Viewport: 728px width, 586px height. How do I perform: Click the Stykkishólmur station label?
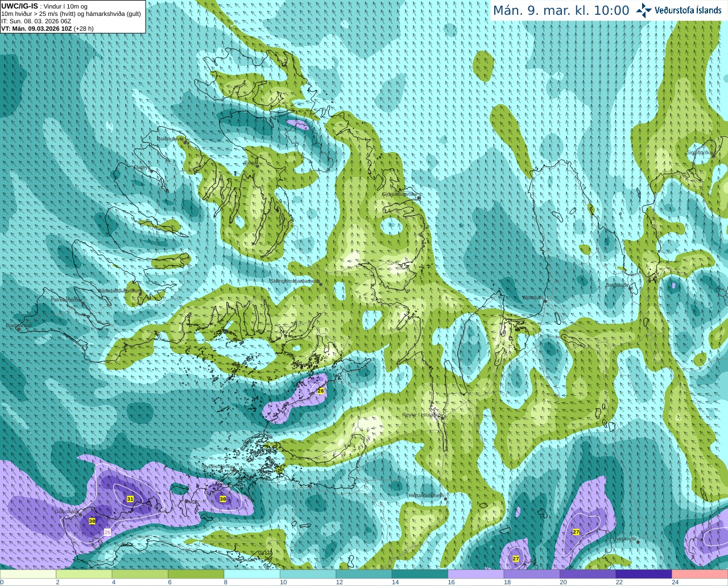pos(217,467)
